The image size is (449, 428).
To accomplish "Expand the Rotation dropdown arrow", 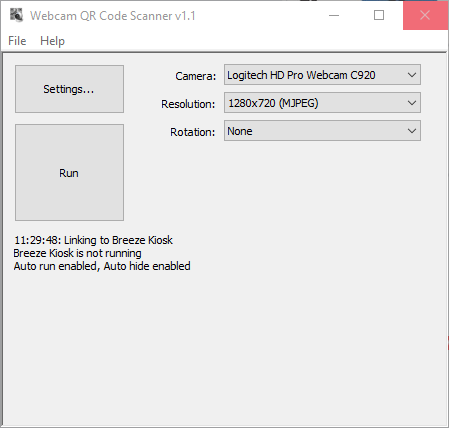I will pos(412,131).
